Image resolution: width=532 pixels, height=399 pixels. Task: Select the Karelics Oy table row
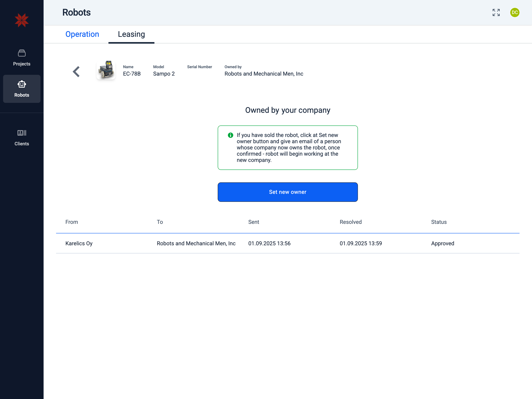(x=79, y=243)
